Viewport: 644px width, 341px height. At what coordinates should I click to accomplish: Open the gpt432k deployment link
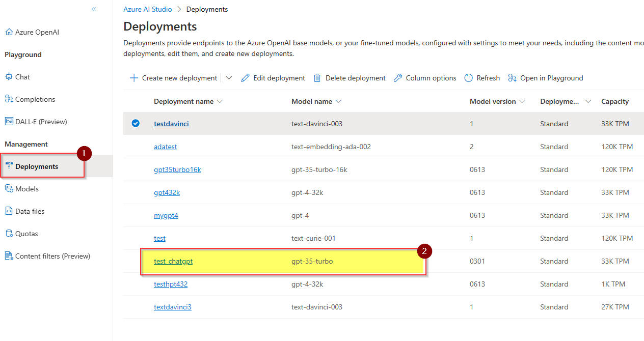167,192
